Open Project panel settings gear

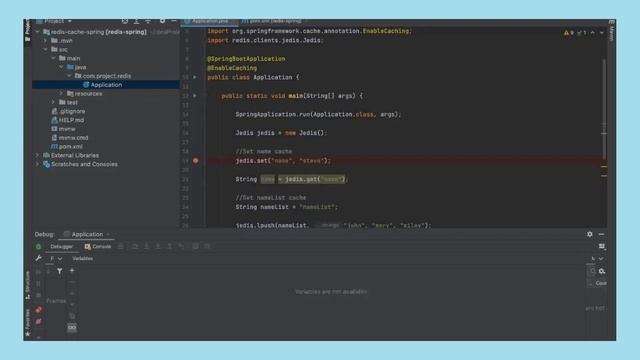162,21
